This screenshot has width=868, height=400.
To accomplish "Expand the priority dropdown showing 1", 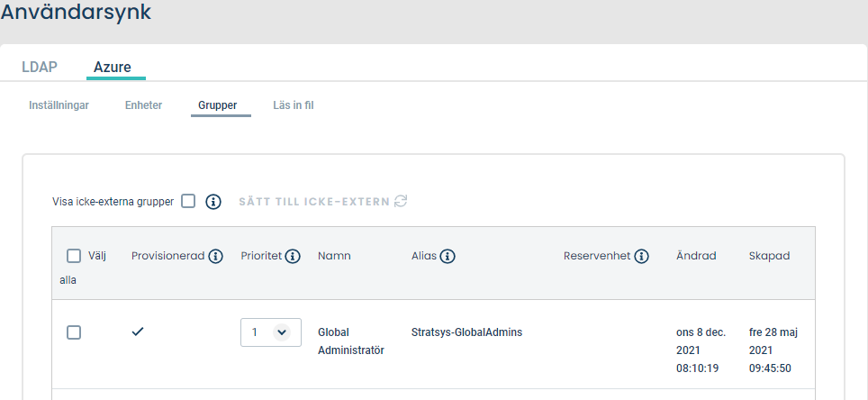I will pyautogui.click(x=271, y=332).
